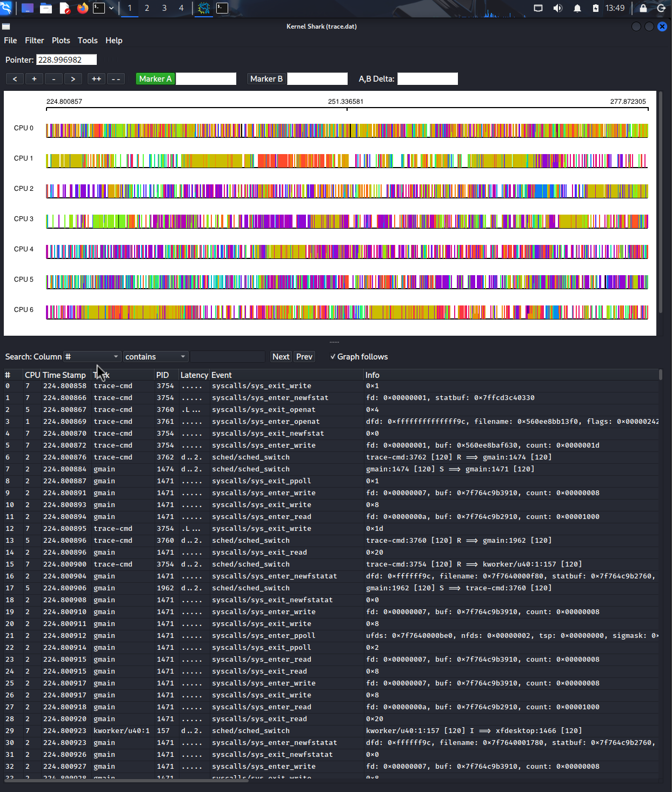This screenshot has height=792, width=672.
Task: Switch to workspace 4
Action: (x=181, y=8)
